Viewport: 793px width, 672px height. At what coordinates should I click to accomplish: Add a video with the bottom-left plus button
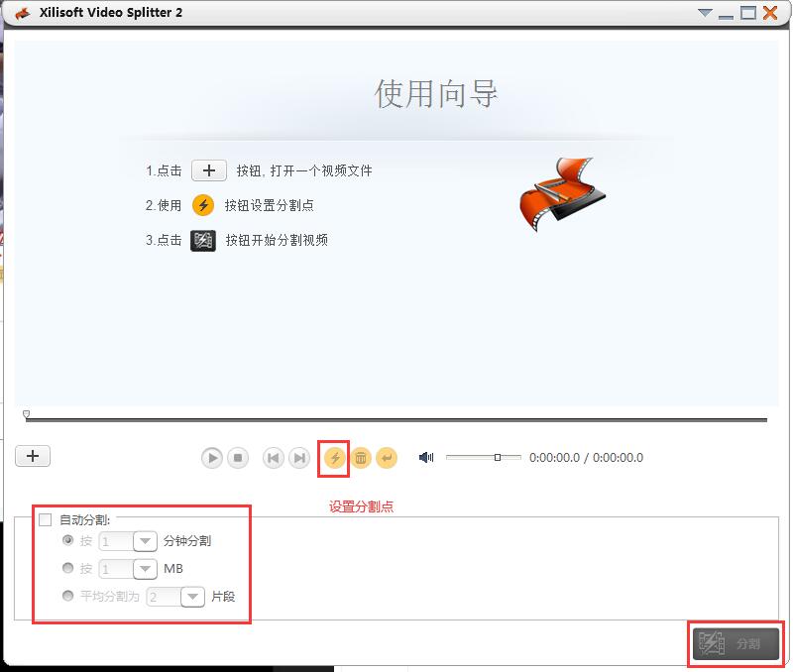33,456
